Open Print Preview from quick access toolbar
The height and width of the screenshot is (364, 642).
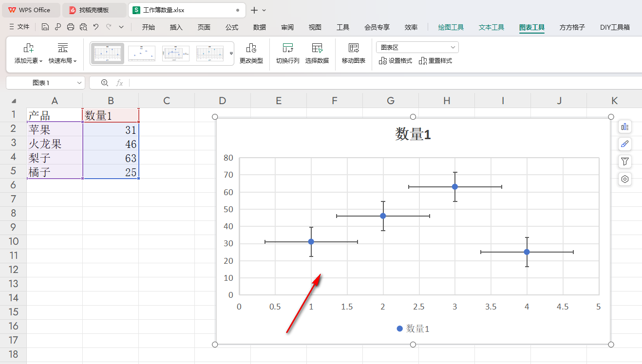pyautogui.click(x=83, y=27)
